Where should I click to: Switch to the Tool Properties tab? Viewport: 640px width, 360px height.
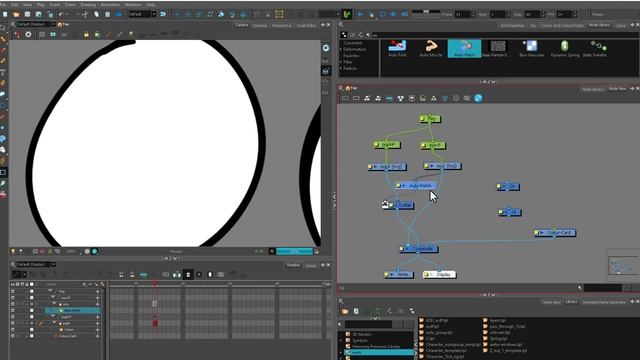[x=512, y=25]
